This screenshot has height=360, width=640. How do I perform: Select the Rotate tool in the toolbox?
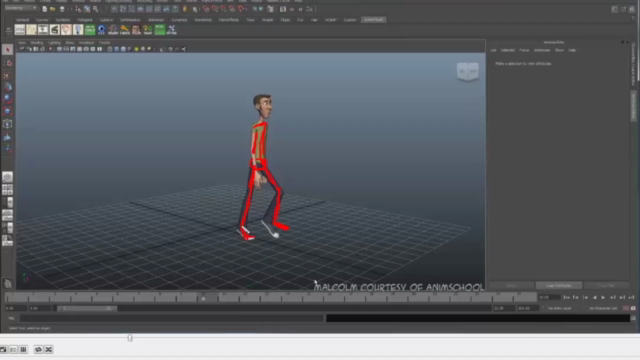[x=7, y=98]
